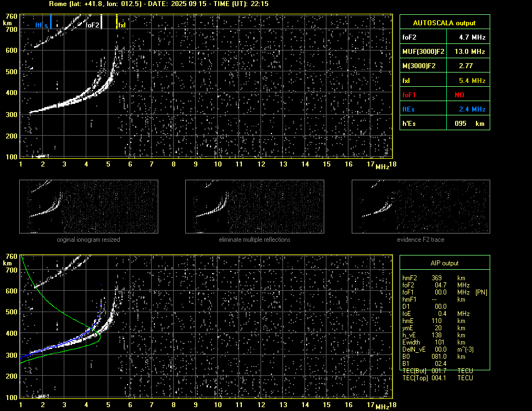Click the B0 value '081.0' in AIP output
The height and width of the screenshot is (411, 532).
point(439,357)
